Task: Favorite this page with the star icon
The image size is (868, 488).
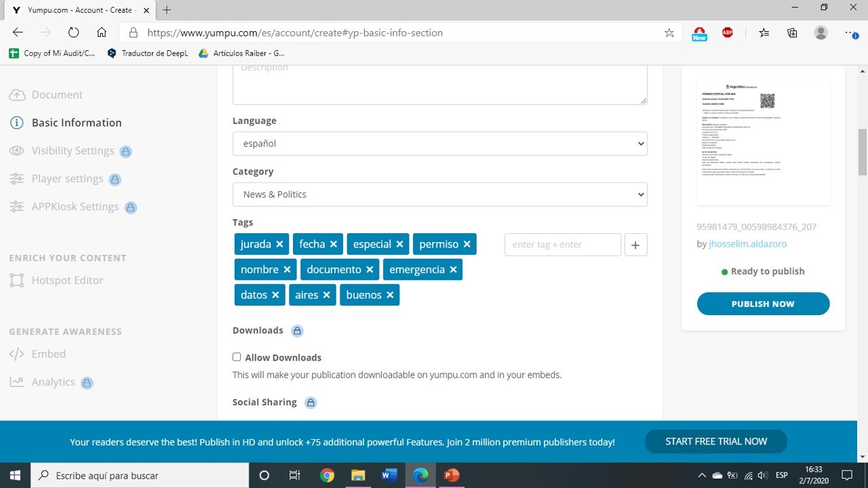Action: coord(669,33)
